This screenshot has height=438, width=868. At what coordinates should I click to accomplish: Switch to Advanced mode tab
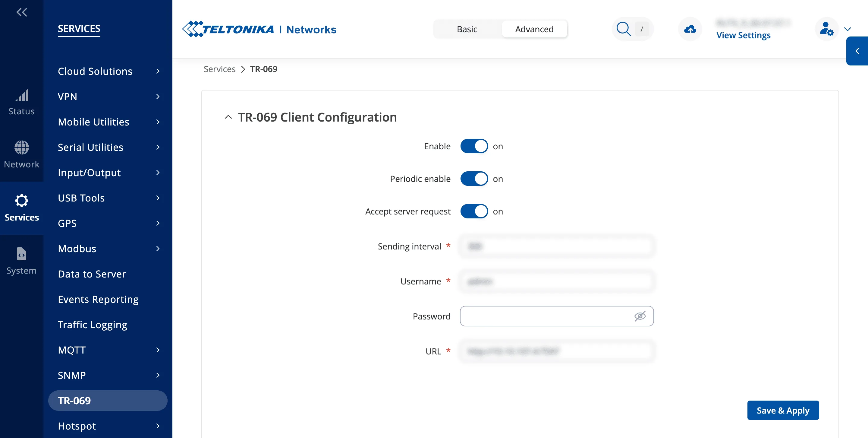coord(534,29)
